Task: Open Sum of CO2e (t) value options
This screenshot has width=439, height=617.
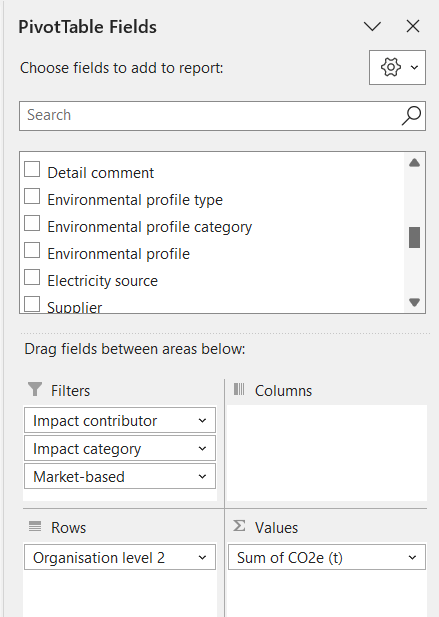Action: coord(412,558)
